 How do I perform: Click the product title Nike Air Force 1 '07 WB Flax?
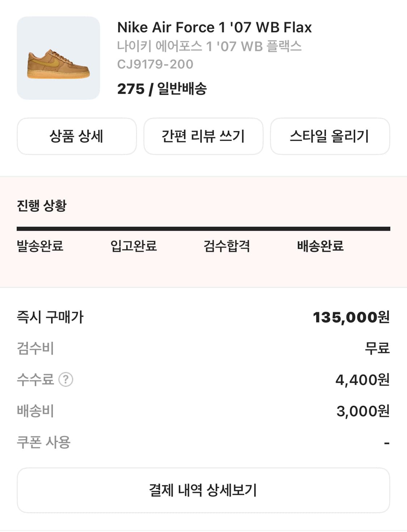click(214, 27)
